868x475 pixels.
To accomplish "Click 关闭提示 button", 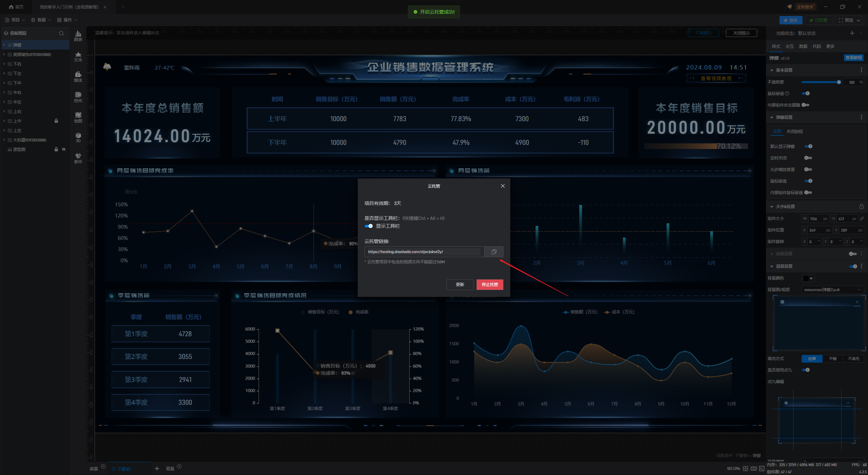I will point(741,33).
